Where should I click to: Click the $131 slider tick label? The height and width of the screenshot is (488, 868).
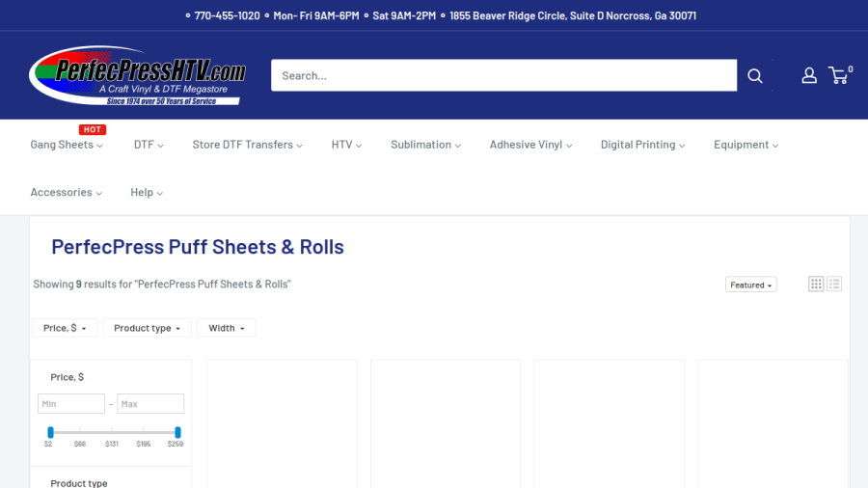click(x=112, y=444)
